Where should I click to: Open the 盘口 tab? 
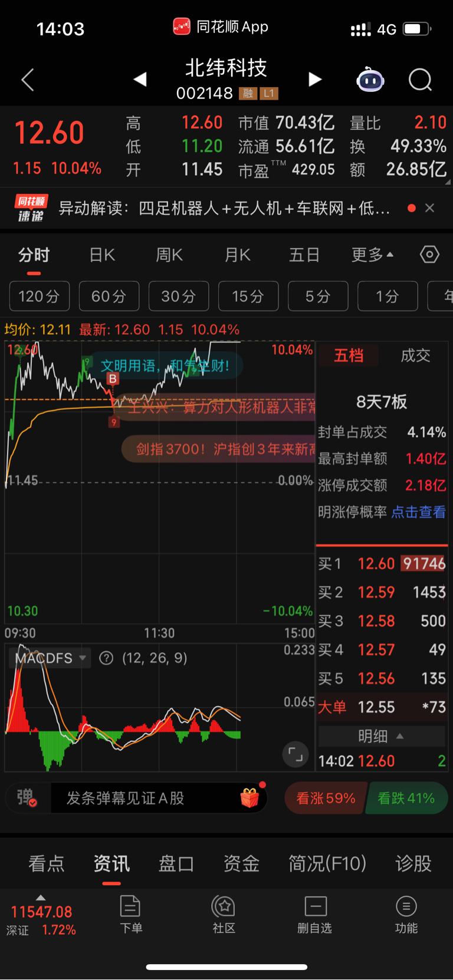pos(176,864)
